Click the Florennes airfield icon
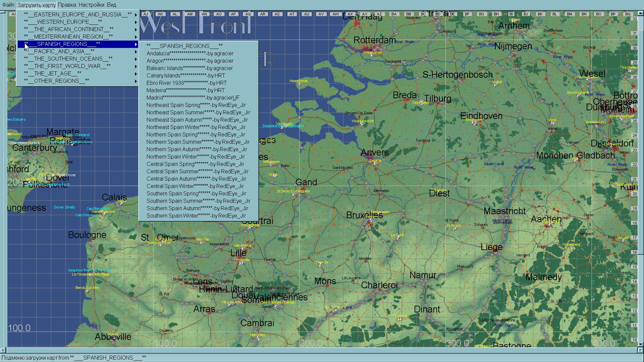The height and width of the screenshot is (362, 644). tap(399, 319)
